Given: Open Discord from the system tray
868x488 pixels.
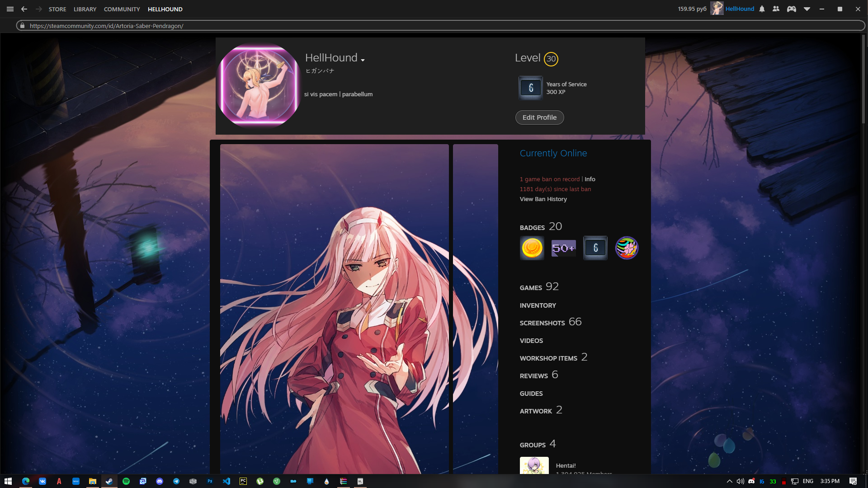Looking at the screenshot, I should (751, 482).
